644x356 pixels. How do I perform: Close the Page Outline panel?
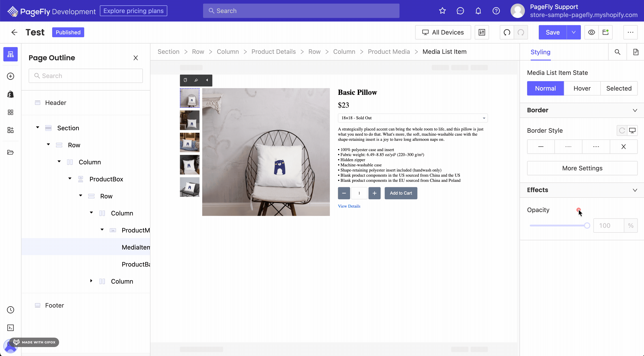click(x=135, y=58)
